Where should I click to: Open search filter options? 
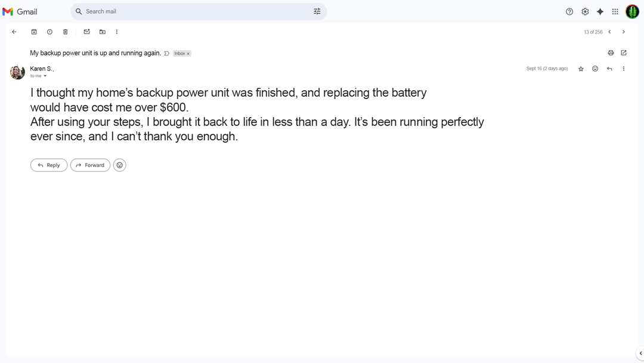pos(317,11)
